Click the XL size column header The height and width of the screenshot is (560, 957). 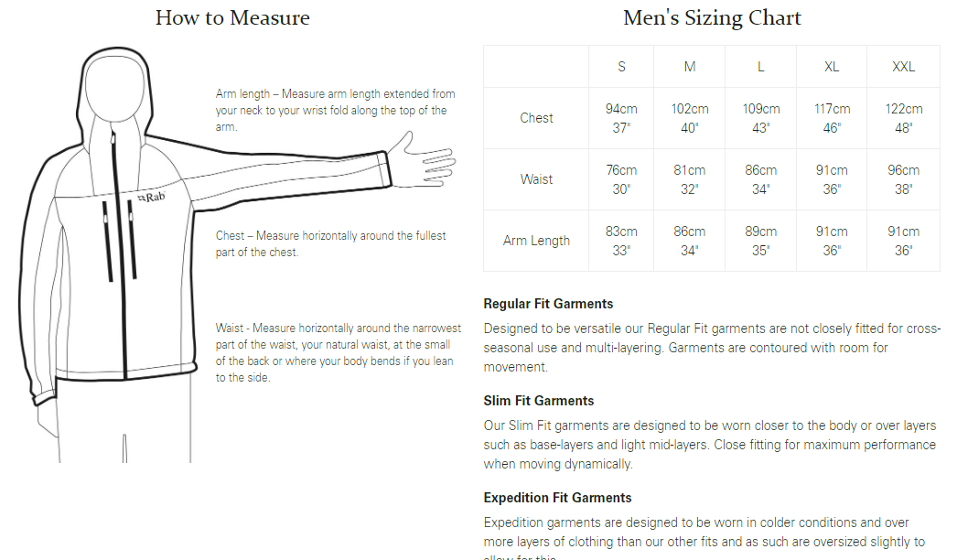pos(832,67)
